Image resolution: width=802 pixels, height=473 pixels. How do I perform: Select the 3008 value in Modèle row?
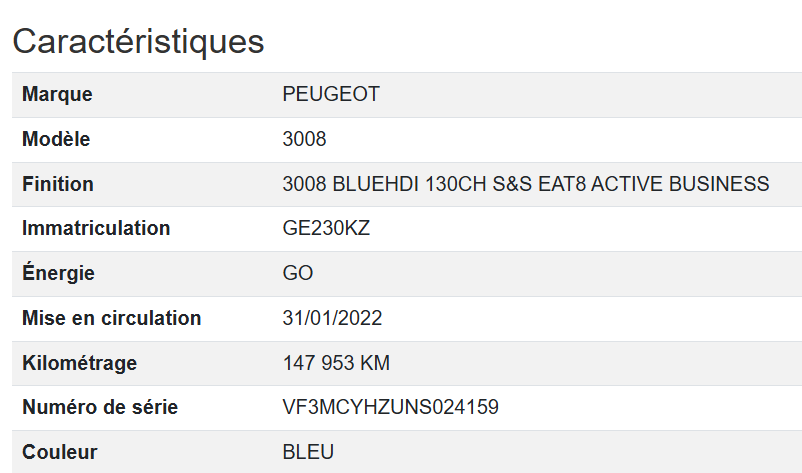click(304, 139)
